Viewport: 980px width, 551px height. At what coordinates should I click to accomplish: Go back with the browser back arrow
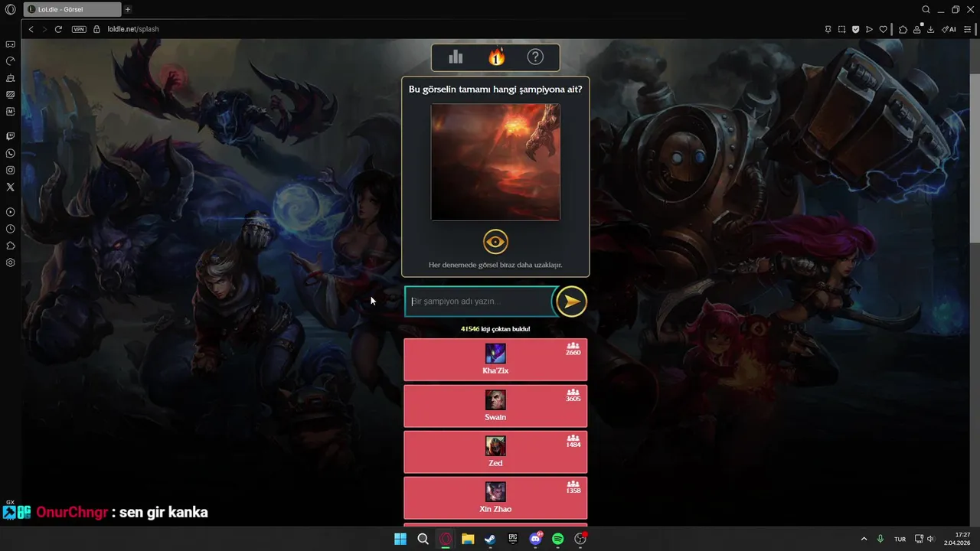coord(31,29)
